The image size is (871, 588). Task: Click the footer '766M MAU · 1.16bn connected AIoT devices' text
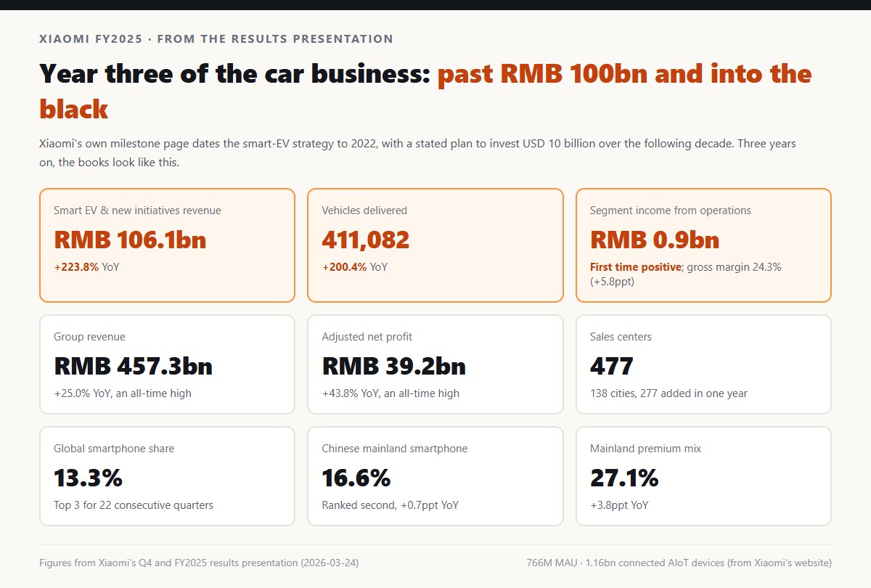tap(679, 563)
